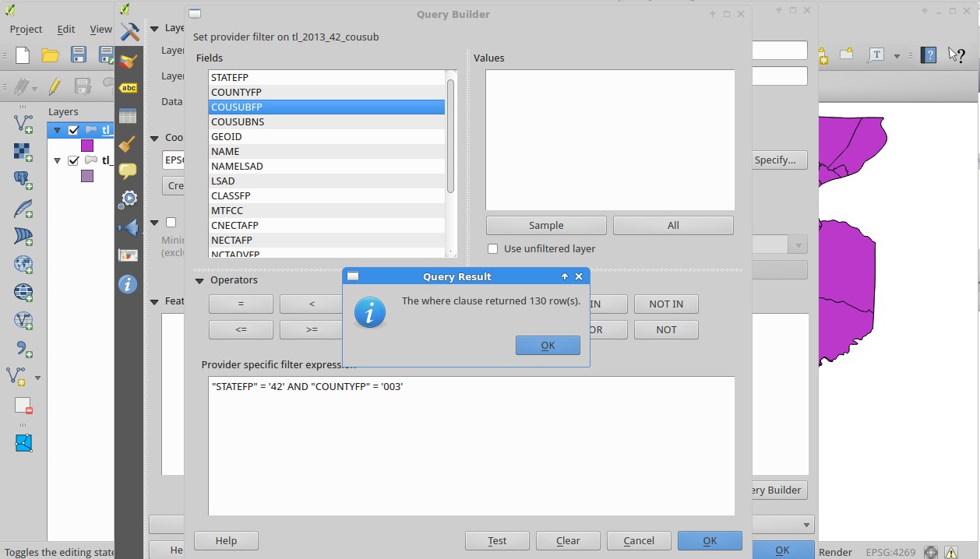Open the Labels tab icon in layer properties

pyautogui.click(x=129, y=88)
